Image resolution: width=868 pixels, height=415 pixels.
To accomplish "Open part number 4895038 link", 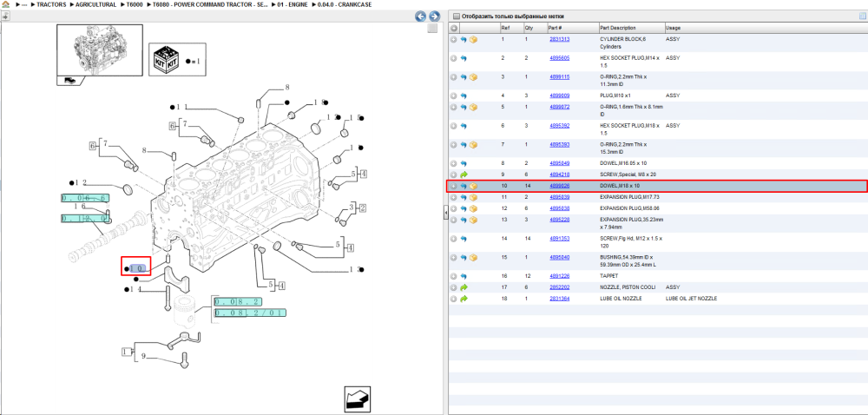I will [559, 208].
